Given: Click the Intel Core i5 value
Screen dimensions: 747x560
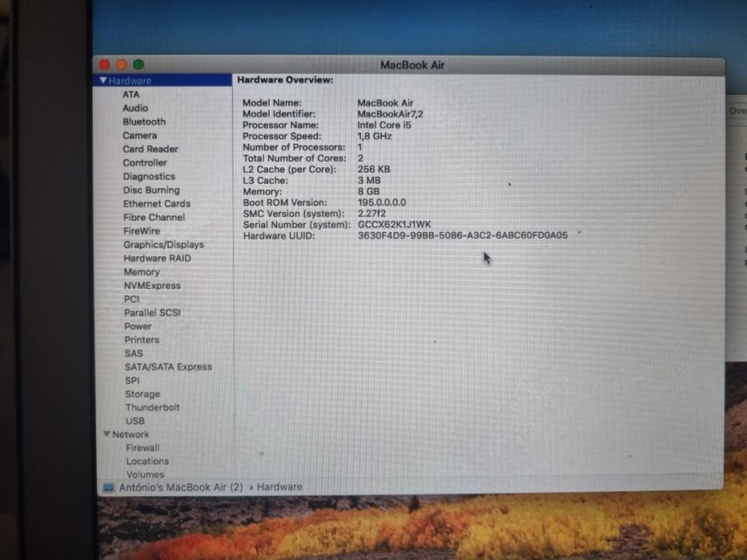Looking at the screenshot, I should [384, 126].
